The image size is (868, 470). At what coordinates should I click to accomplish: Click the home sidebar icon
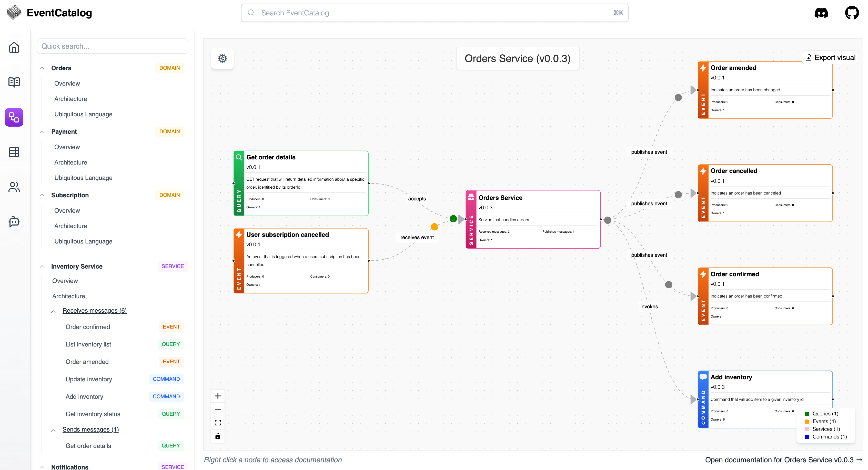[14, 47]
